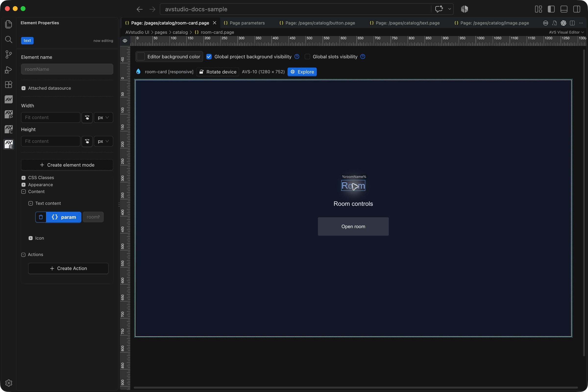588x392 pixels.
Task: Open Source Control in activity bar
Action: coord(9,54)
